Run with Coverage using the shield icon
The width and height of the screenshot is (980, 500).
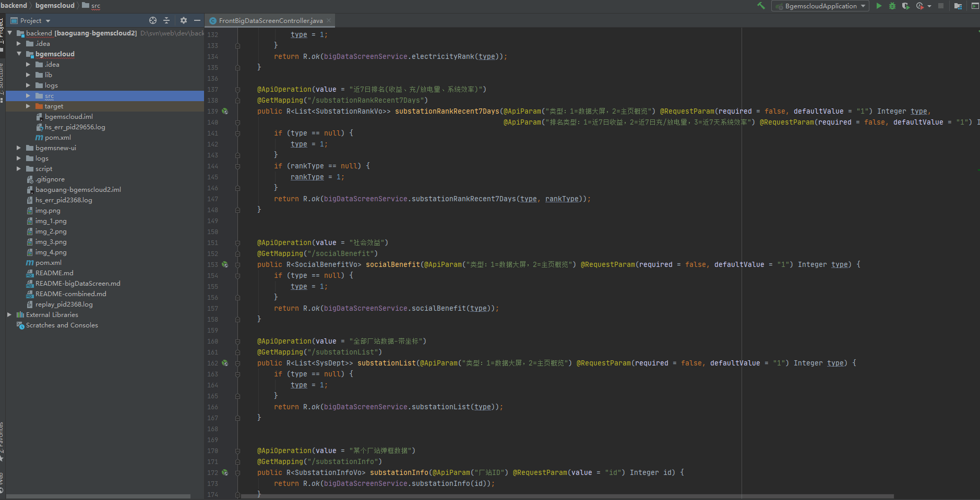click(x=905, y=6)
